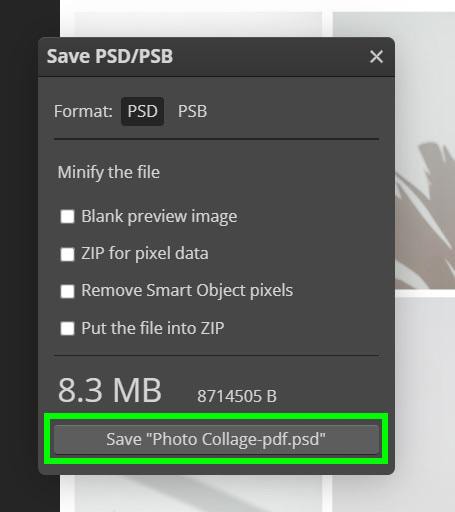Viewport: 455px width, 512px height.
Task: Click the 8714505 B byte count
Action: (237, 396)
